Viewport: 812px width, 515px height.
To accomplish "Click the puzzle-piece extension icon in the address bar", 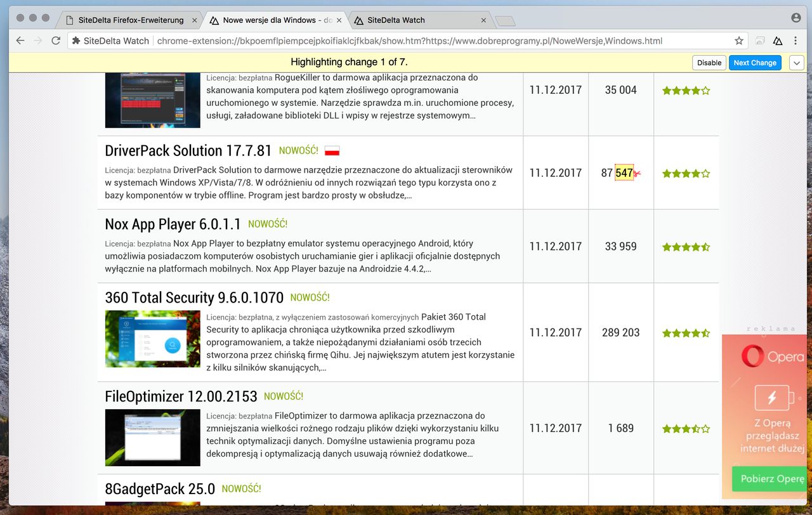I will [x=77, y=41].
